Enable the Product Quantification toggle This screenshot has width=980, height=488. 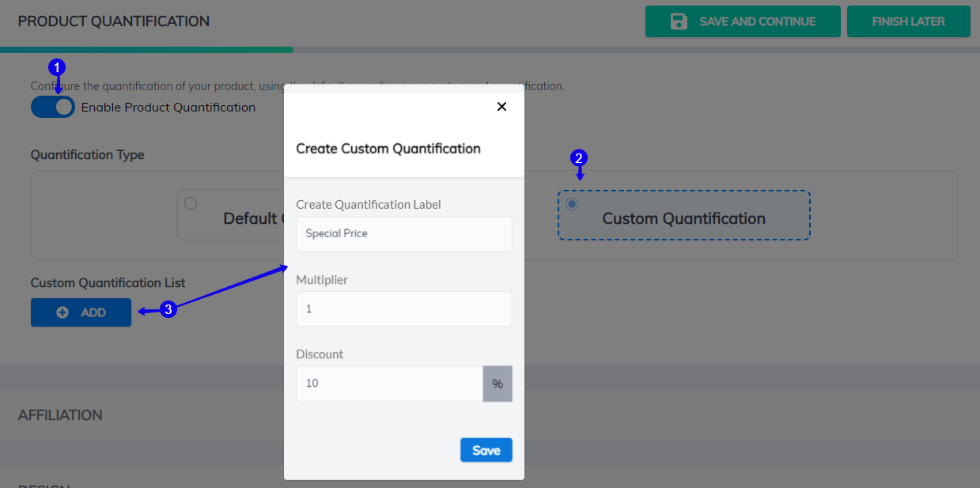tap(52, 107)
